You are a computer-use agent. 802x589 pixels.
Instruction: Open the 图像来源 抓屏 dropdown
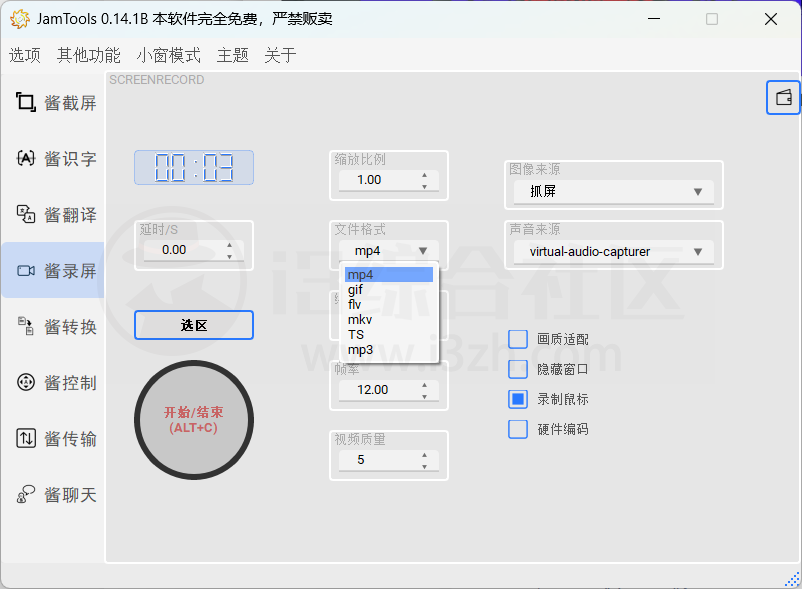(x=613, y=191)
